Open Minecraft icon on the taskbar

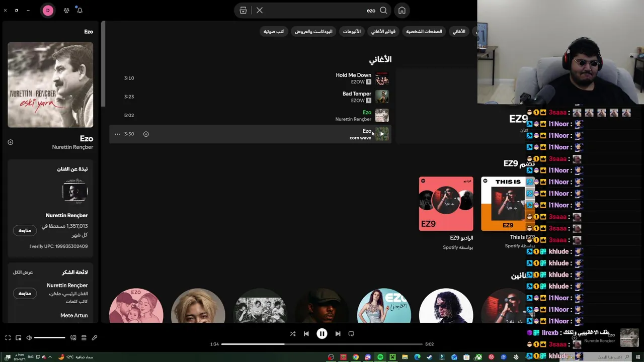[x=392, y=357]
